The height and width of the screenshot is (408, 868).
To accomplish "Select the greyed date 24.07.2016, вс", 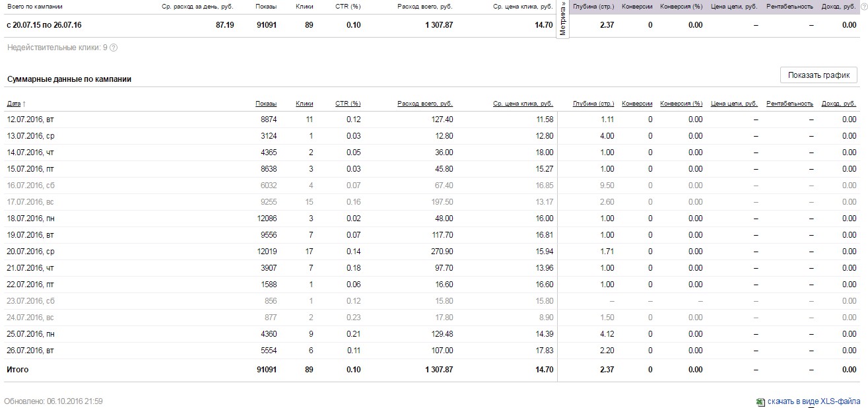I will (x=30, y=318).
